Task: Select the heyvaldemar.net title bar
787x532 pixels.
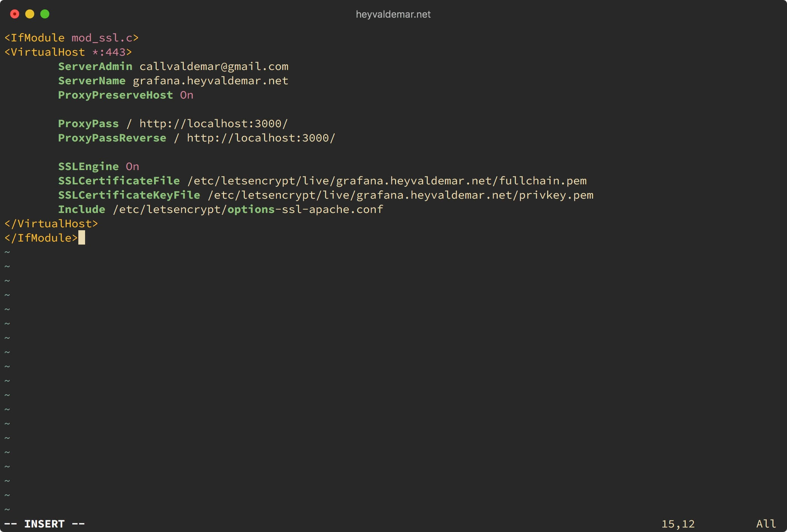Action: (x=393, y=13)
